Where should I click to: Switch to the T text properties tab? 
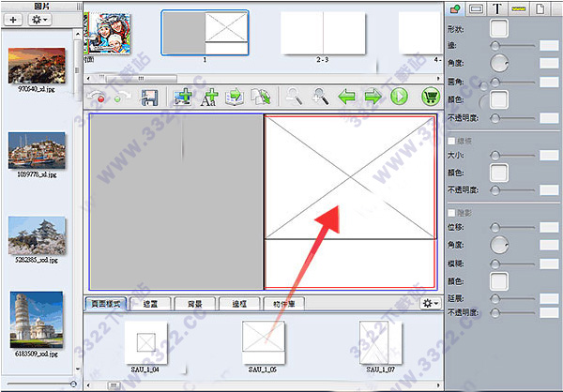(x=497, y=8)
